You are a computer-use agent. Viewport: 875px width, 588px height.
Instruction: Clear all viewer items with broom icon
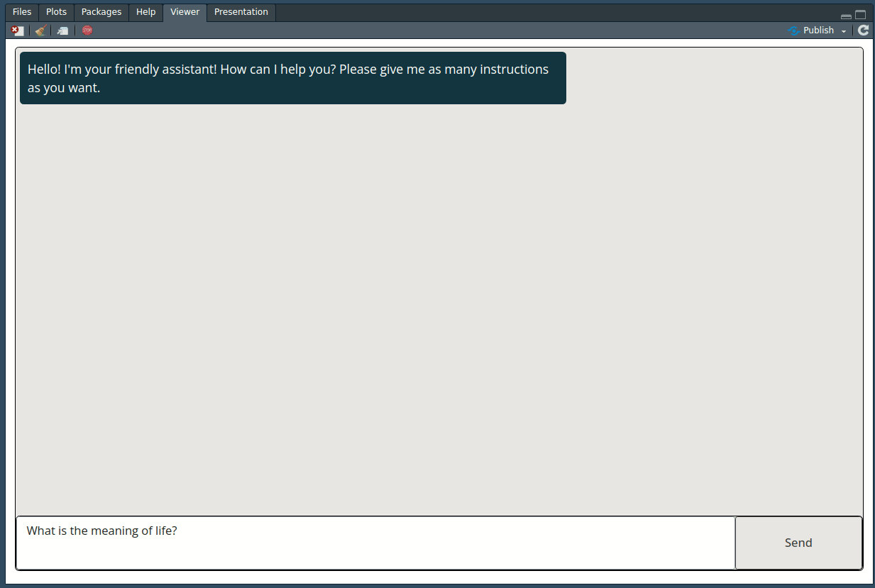pos(40,30)
